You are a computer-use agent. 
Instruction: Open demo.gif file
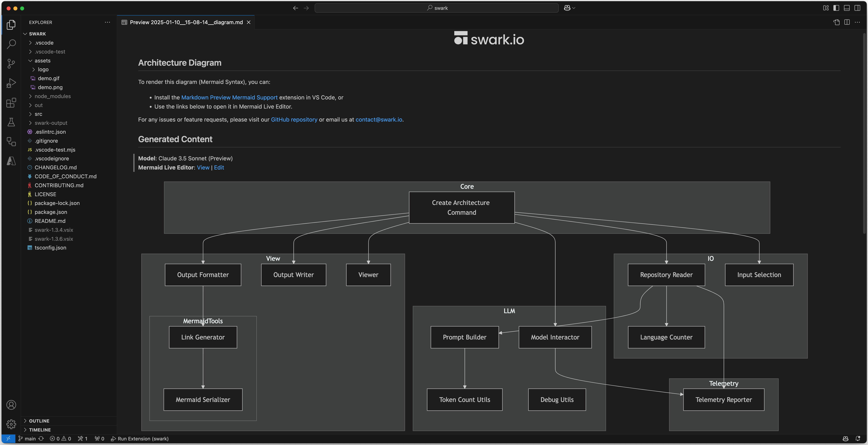tap(69, 78)
